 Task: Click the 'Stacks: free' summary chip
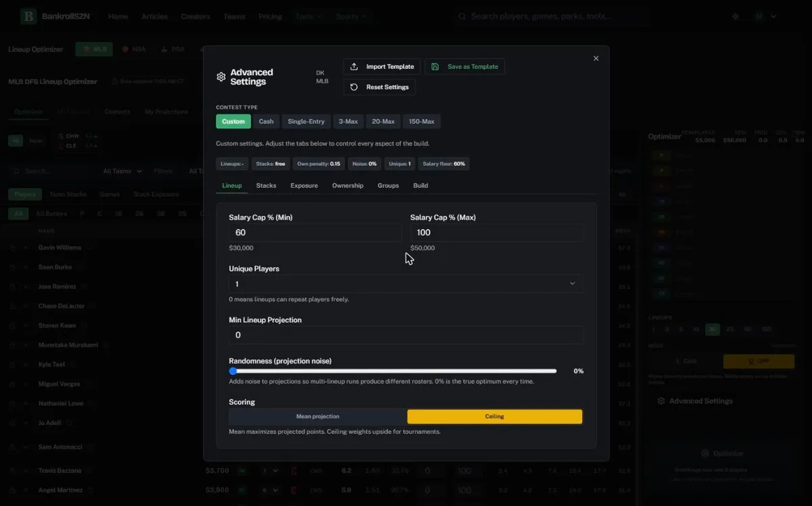pyautogui.click(x=271, y=164)
